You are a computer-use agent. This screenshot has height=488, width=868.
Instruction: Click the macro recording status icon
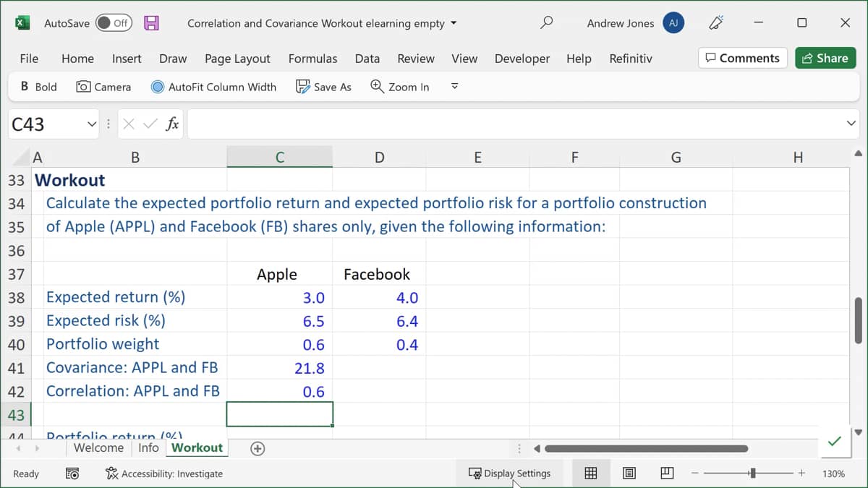pos(72,474)
